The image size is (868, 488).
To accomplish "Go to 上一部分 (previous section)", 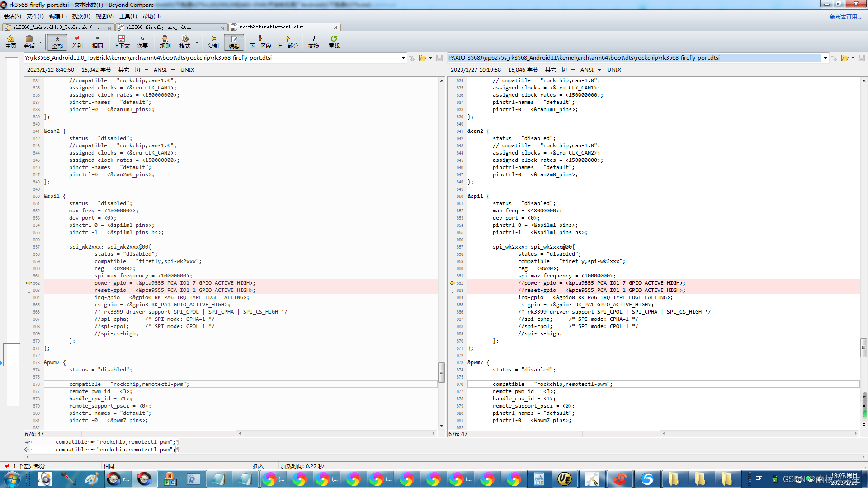I will [288, 42].
